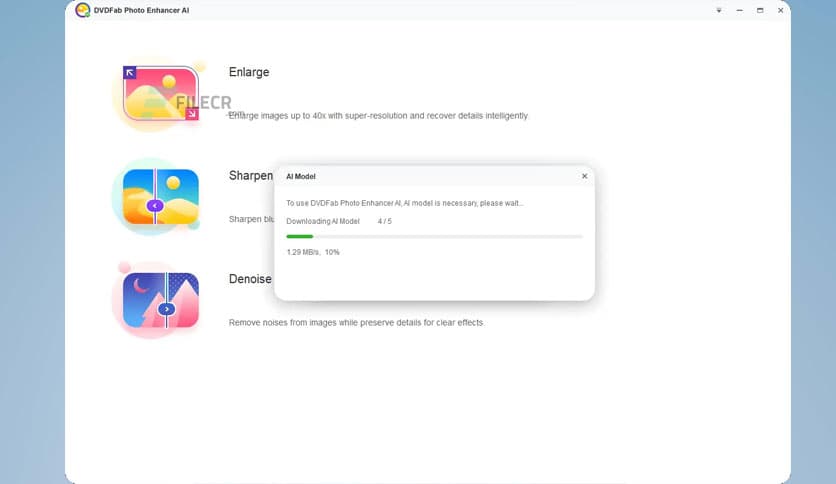836x484 pixels.
Task: Click the Remove noises from images description
Action: pyautogui.click(x=356, y=322)
